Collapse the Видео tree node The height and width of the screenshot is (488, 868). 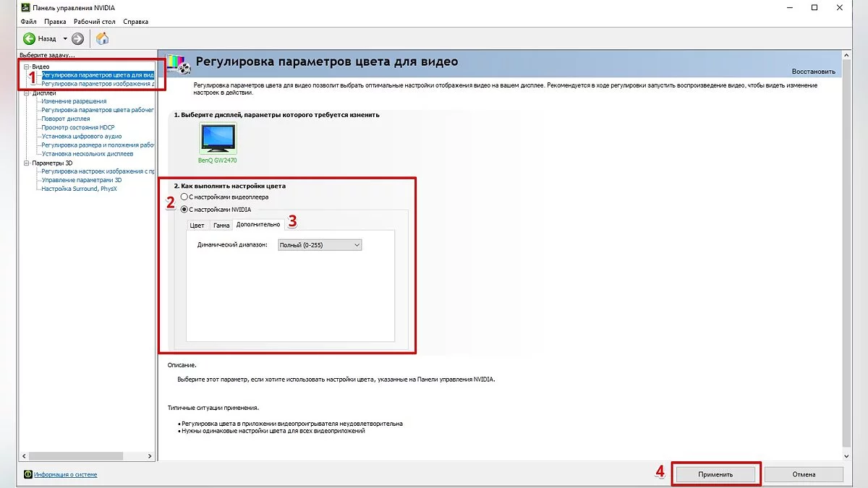[27, 67]
